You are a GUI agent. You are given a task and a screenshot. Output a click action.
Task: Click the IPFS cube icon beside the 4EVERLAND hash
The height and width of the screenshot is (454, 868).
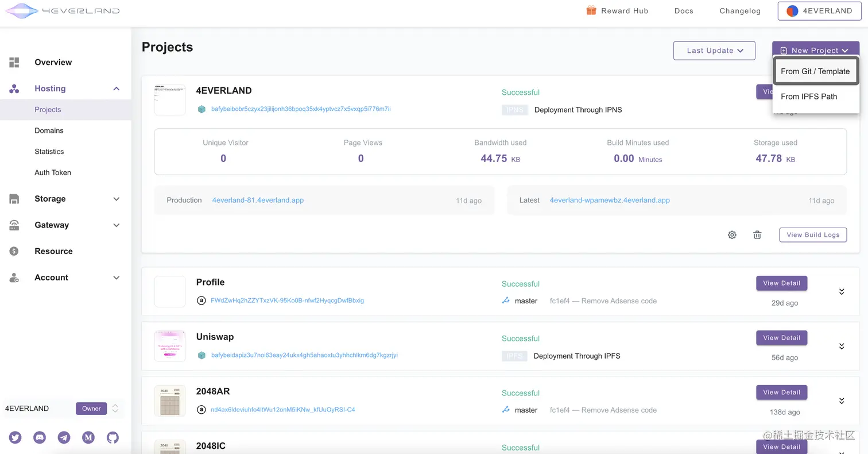coord(201,109)
